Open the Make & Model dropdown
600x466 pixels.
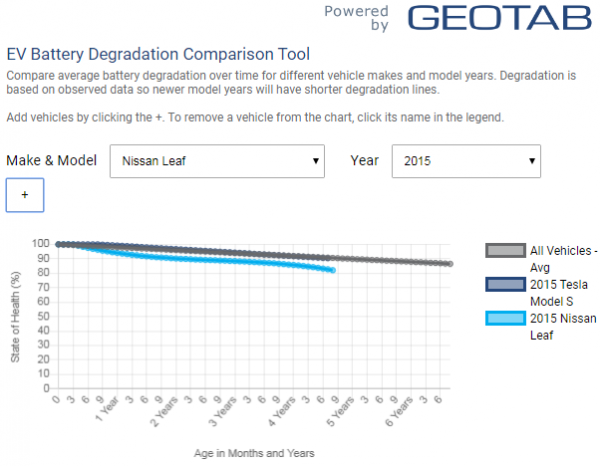217,161
